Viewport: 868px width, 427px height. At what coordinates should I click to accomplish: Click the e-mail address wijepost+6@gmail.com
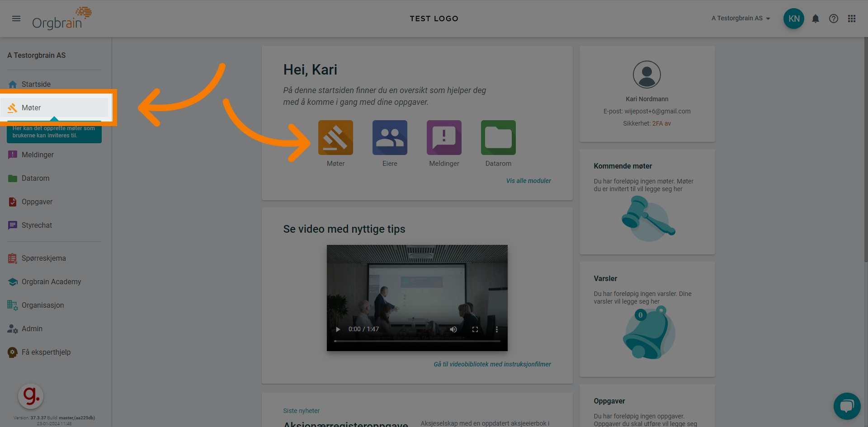coord(657,111)
